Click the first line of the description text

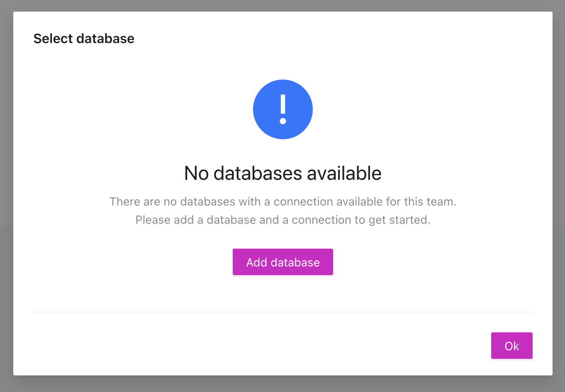point(282,202)
